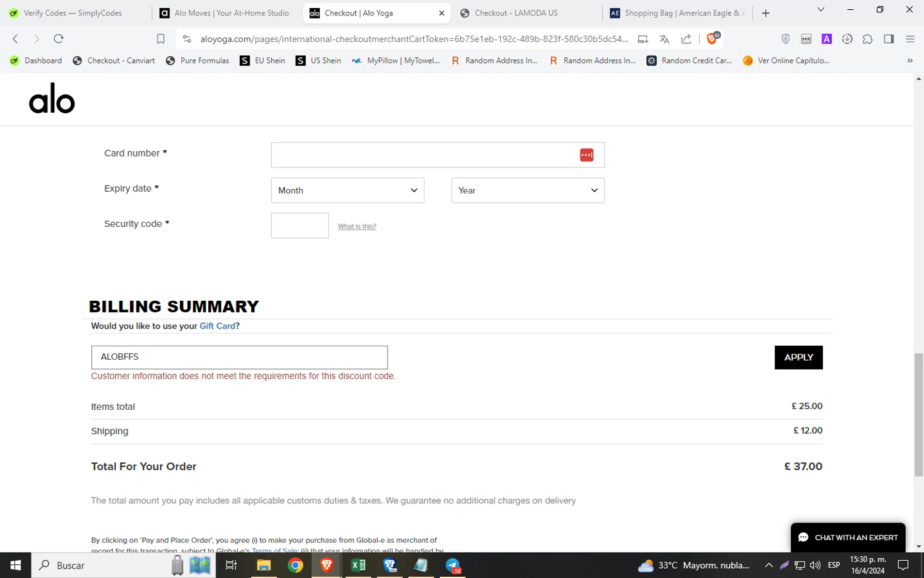Open the browser extensions puzzle icon

coord(867,39)
